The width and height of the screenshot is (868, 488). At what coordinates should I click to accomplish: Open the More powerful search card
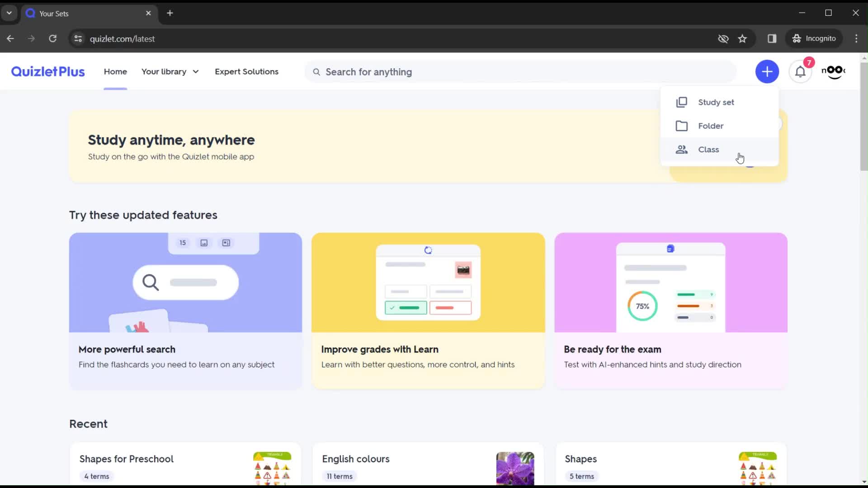[185, 311]
